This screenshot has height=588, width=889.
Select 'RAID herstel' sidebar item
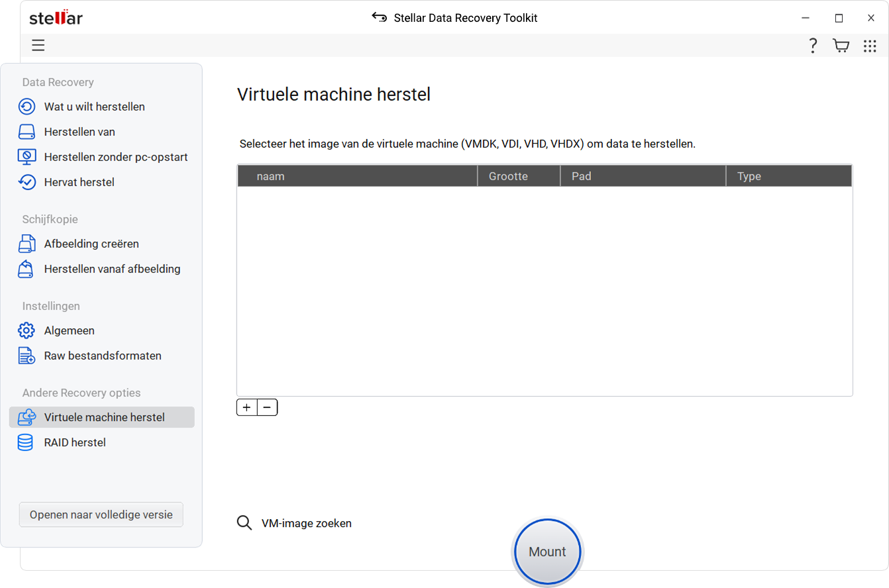[x=75, y=442]
